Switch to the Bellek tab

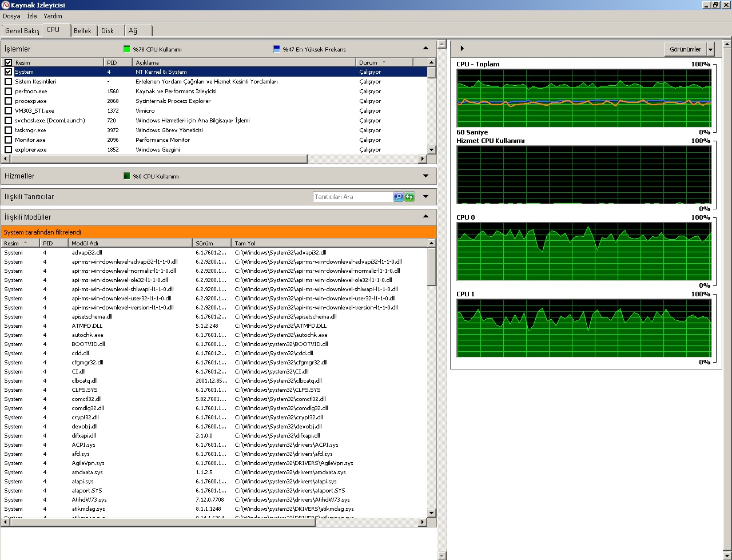pos(82,31)
